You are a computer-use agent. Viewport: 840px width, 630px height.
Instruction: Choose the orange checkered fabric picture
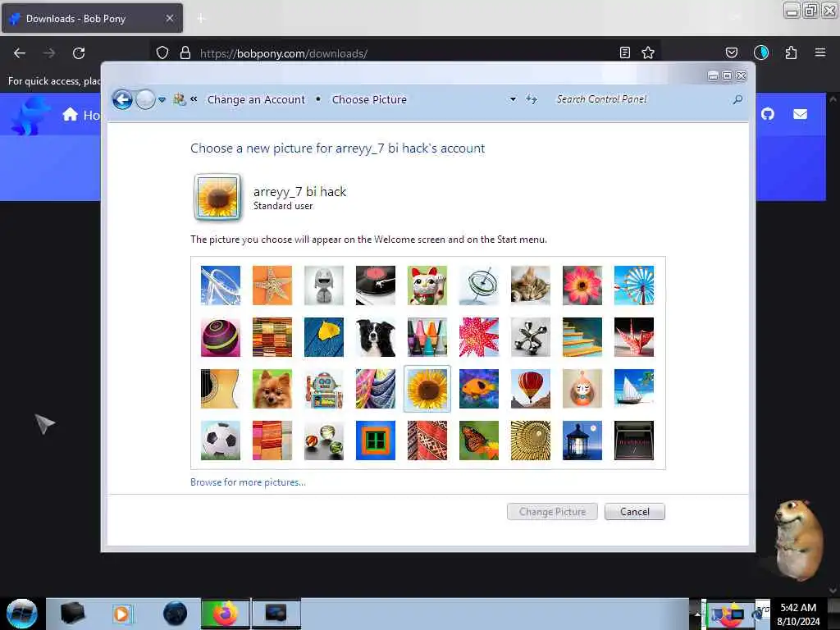(272, 337)
